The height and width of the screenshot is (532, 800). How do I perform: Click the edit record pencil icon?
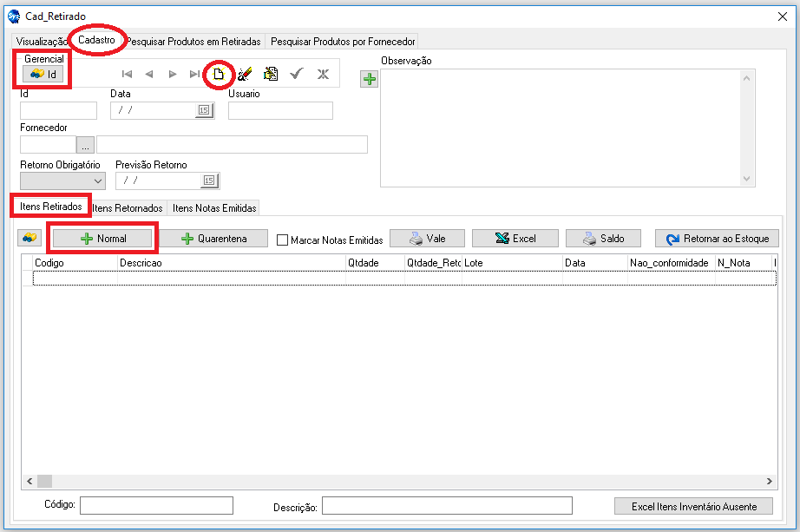point(245,74)
